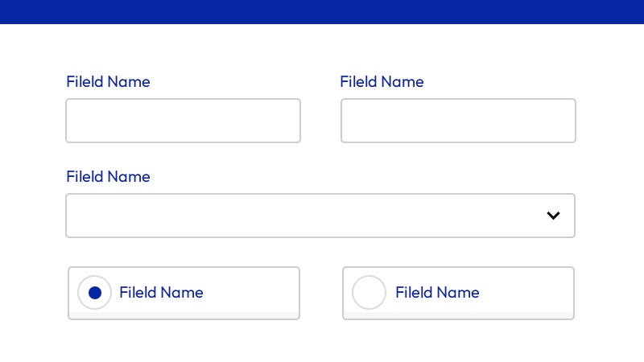Click Fileld Name text beside the unselected radio

point(437,293)
